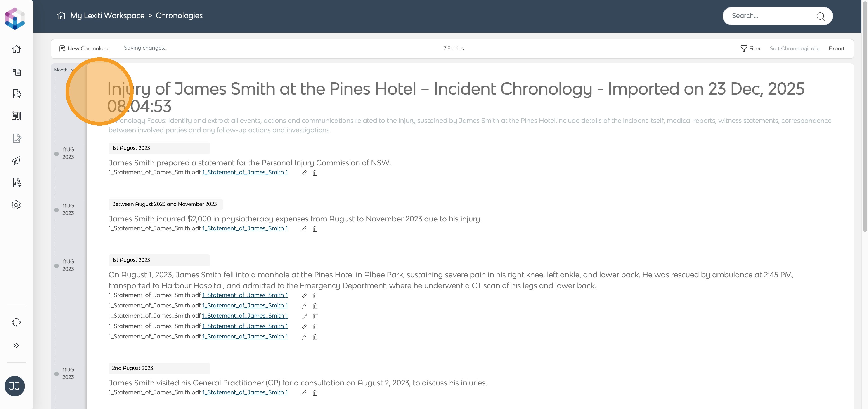
Task: Open the home icon in left sidebar
Action: coord(16,49)
